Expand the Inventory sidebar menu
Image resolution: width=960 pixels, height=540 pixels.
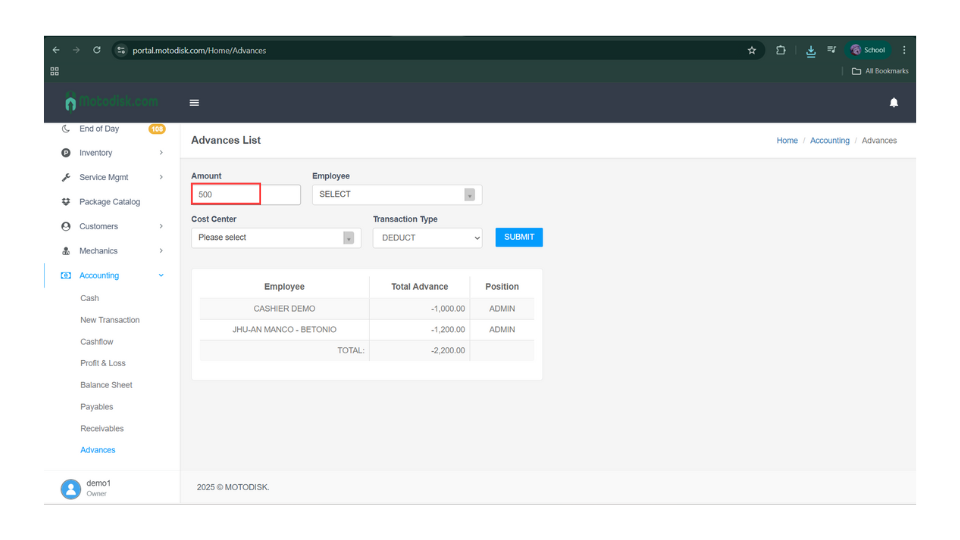coord(110,153)
